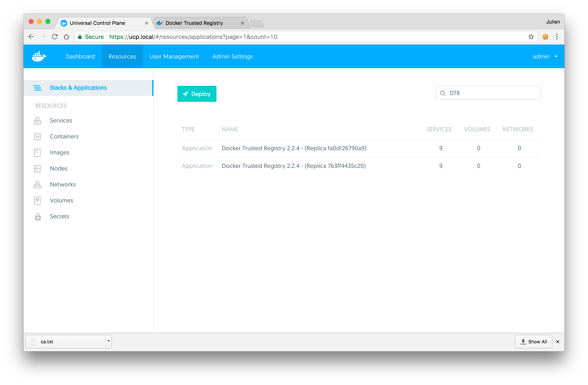588x385 pixels.
Task: Click the Stacks & Applications menu icon
Action: 38,88
